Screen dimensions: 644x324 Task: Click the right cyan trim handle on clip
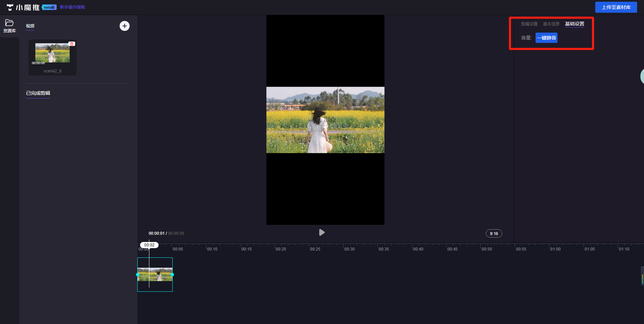click(172, 275)
